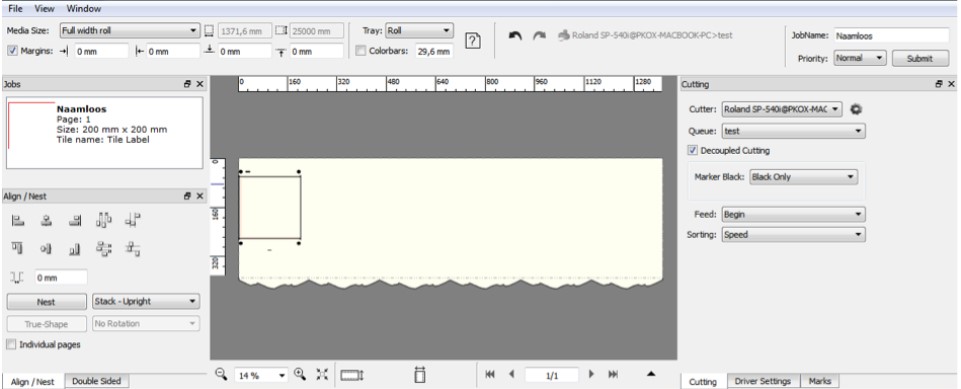Screen dimensions: 961x389
Task: Click the zoom out magnifier
Action: pos(222,374)
